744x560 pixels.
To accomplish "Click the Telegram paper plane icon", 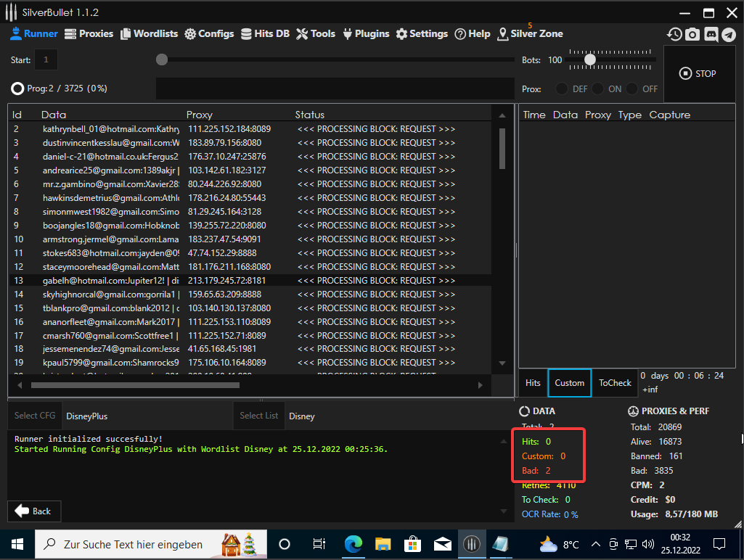I will coord(729,34).
